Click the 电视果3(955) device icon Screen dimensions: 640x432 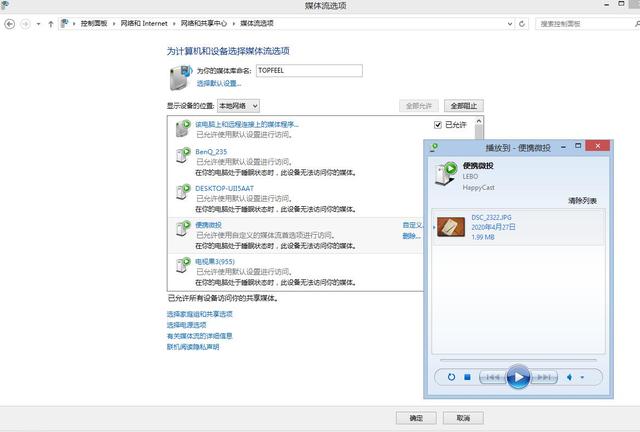coord(183,265)
